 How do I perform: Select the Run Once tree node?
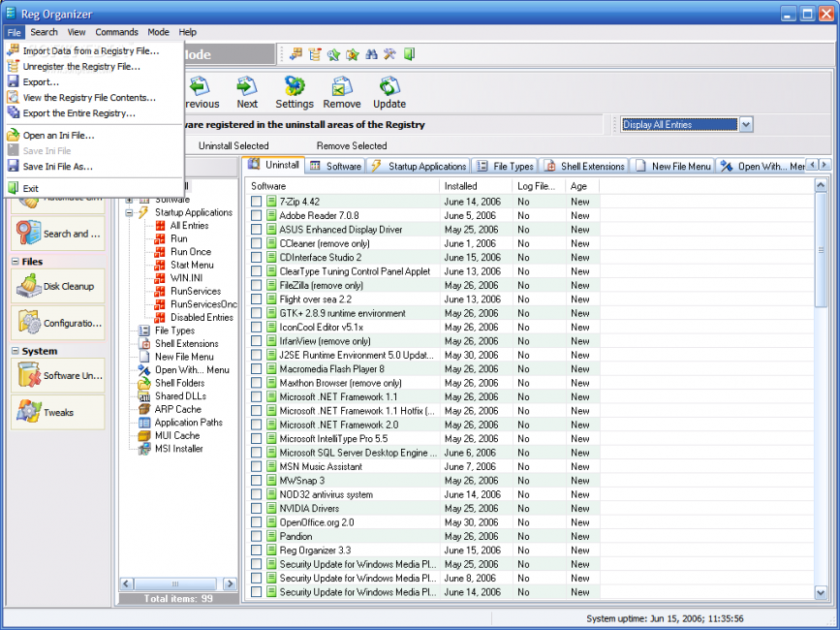[191, 252]
